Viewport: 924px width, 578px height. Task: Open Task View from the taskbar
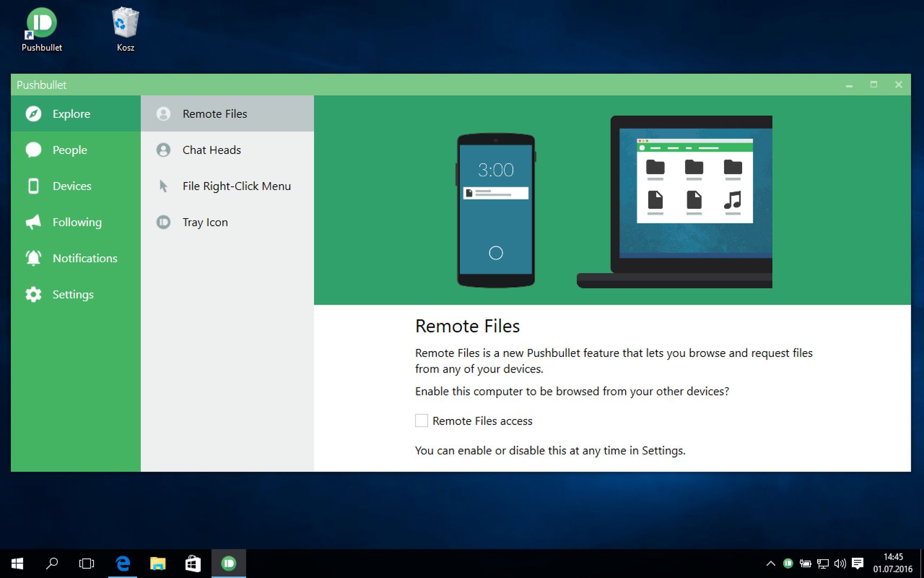87,564
